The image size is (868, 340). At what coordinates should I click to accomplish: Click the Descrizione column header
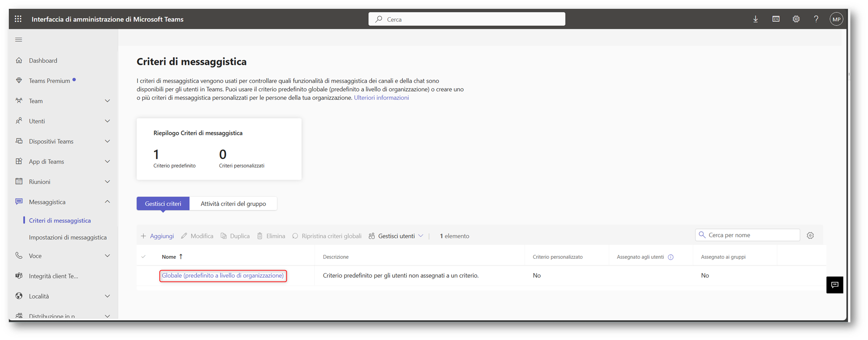click(335, 257)
